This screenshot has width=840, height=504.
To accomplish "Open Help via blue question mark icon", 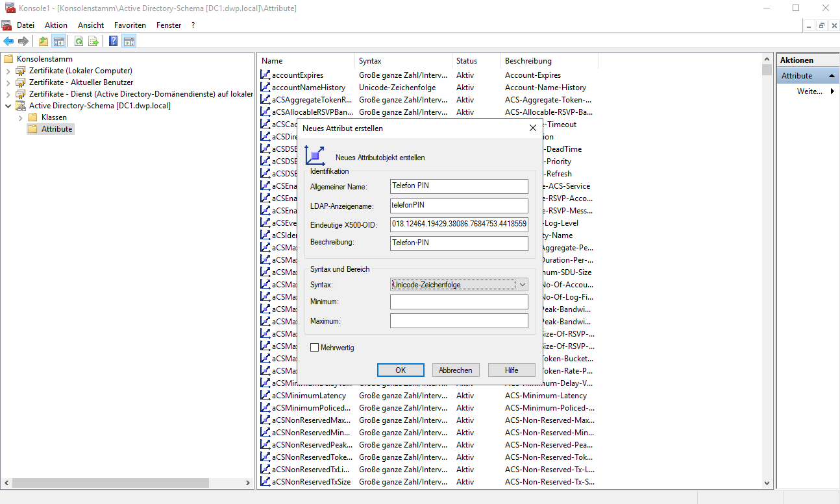I will [114, 42].
